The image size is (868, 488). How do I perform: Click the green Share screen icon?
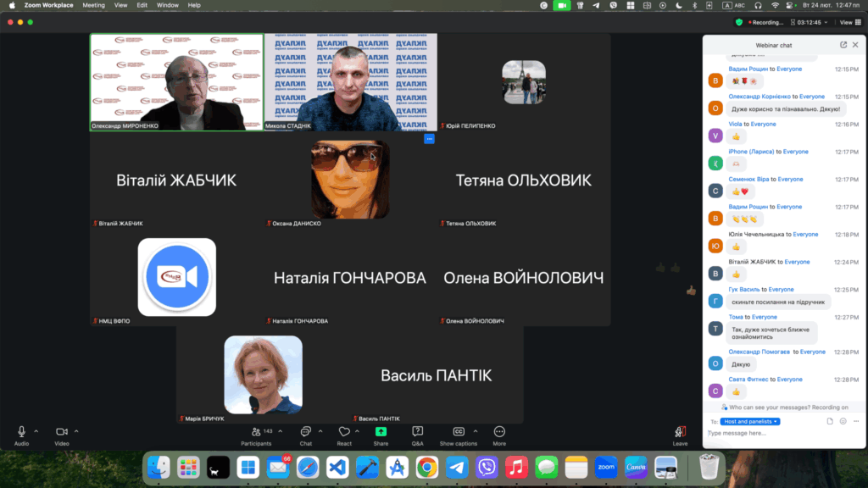coord(381,432)
